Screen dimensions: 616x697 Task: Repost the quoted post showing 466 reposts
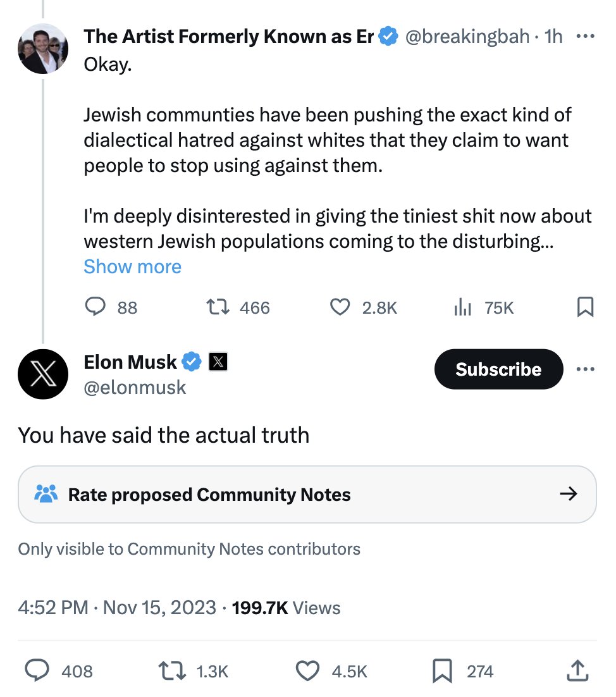click(x=218, y=307)
